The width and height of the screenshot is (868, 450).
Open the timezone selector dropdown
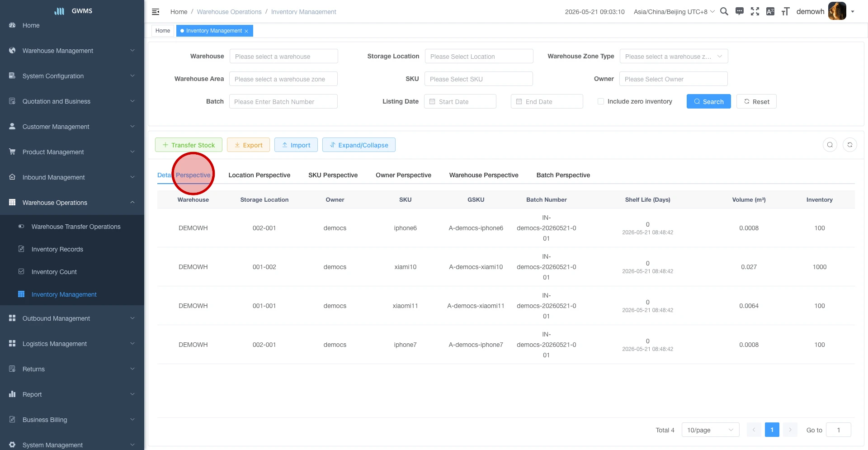[674, 12]
